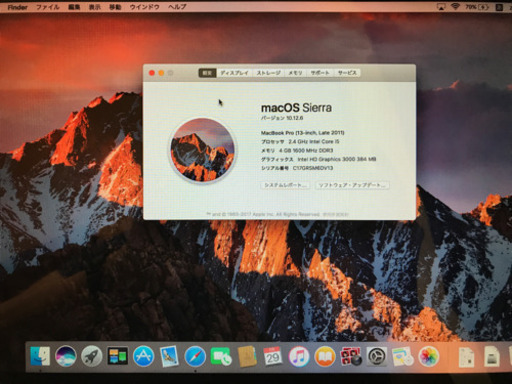The height and width of the screenshot is (384, 512).
Task: Open Maps icon in the Dock
Action: pos(403,356)
